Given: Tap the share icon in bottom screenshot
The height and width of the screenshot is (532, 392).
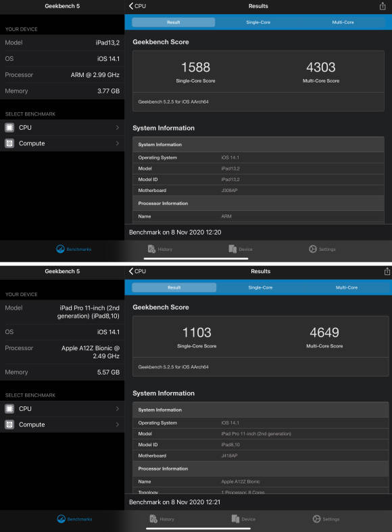Looking at the screenshot, I should click(387, 272).
